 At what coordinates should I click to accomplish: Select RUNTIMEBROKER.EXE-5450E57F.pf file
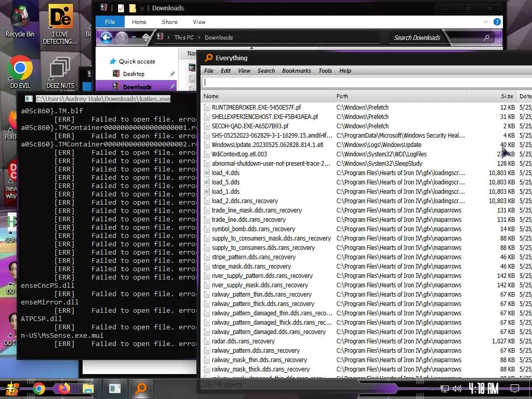(x=256, y=107)
